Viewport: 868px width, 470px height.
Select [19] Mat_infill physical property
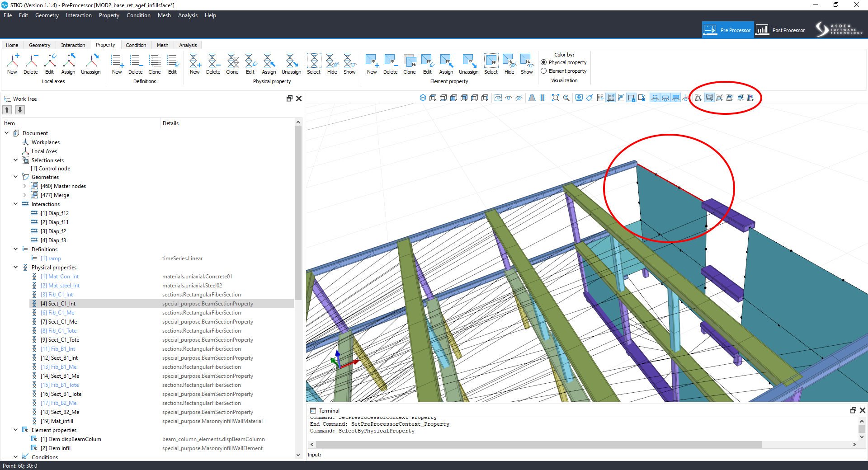[x=57, y=421]
